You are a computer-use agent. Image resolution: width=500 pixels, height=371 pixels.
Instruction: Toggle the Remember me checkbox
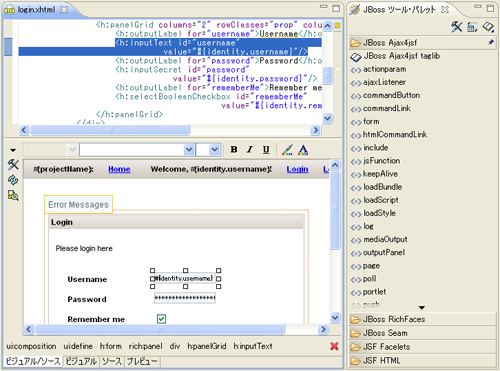161,319
